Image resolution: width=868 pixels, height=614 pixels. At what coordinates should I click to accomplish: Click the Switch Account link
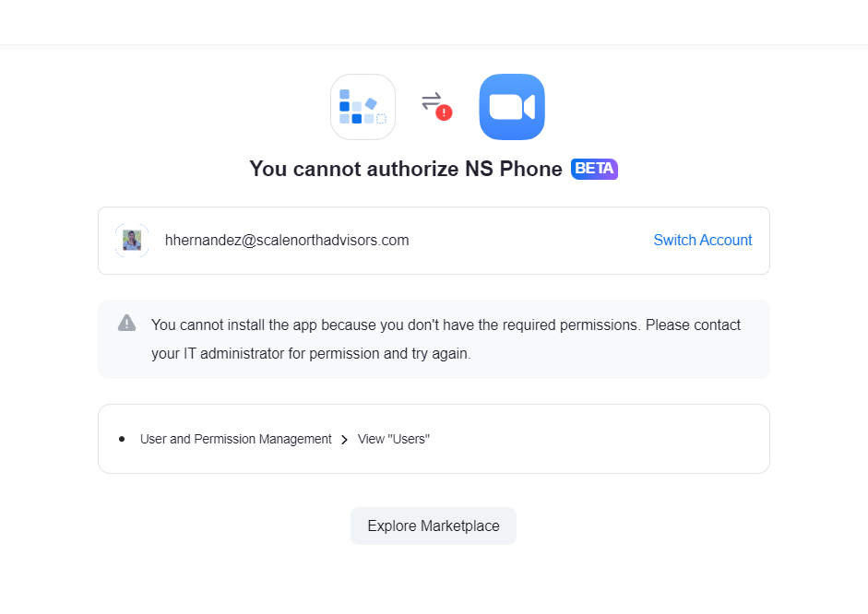click(x=703, y=240)
